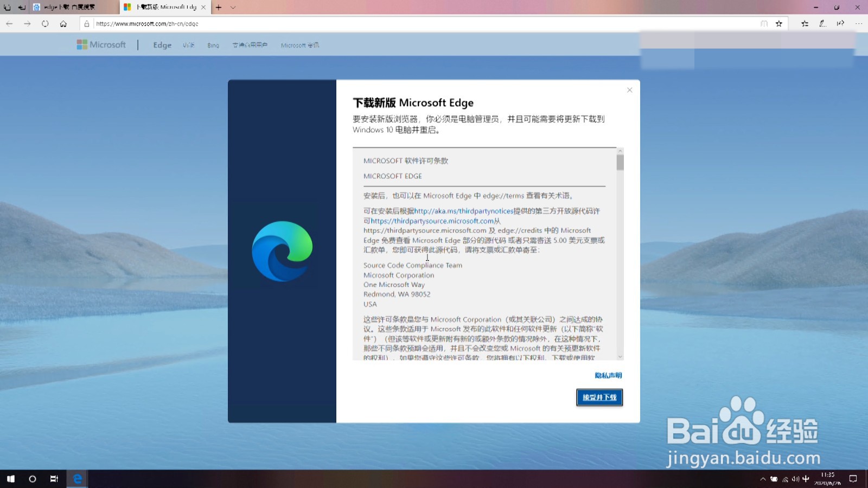Open the taskbar clock and date
This screenshot has height=488, width=868.
(x=827, y=479)
